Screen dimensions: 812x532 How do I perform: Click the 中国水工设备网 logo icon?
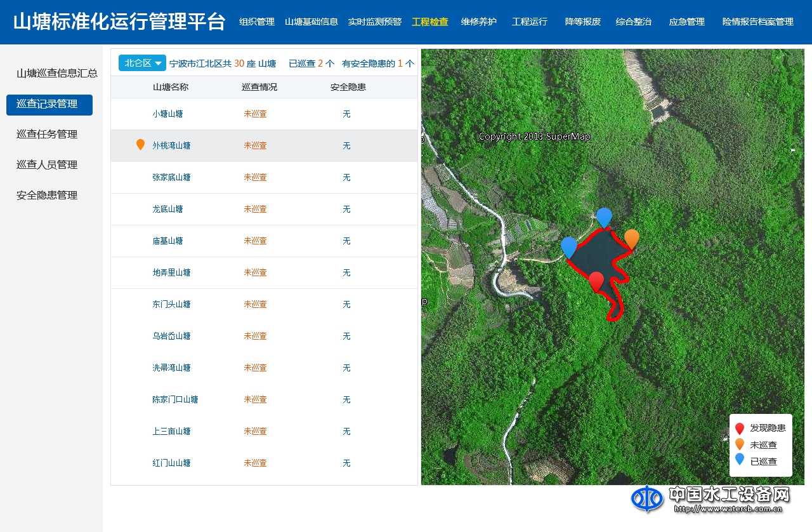pos(648,500)
